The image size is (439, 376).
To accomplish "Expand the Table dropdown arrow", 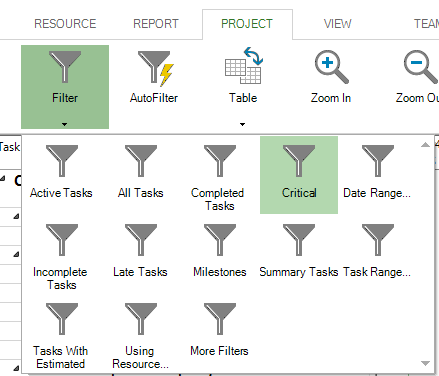I will pyautogui.click(x=242, y=124).
